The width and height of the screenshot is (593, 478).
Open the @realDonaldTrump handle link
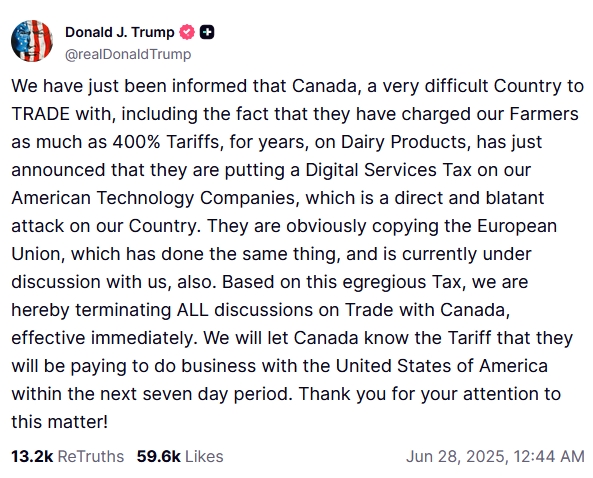[x=128, y=54]
